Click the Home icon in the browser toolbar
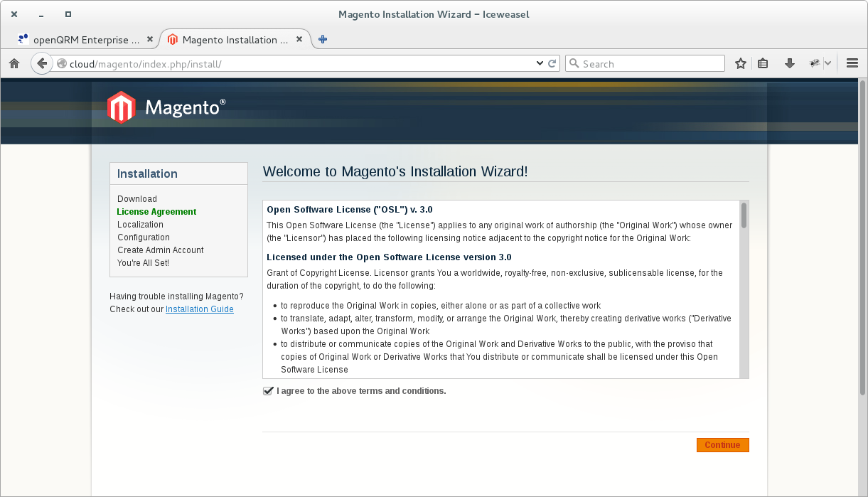 [x=14, y=63]
